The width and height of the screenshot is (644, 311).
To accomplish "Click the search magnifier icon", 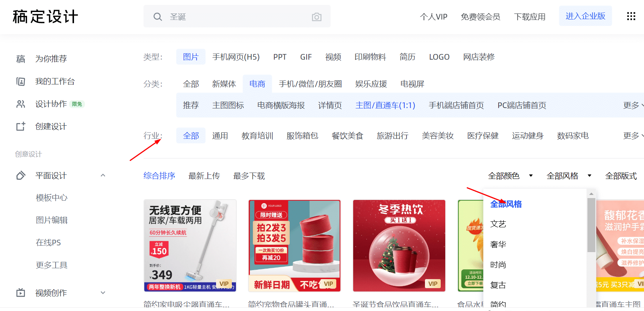I will click(158, 17).
